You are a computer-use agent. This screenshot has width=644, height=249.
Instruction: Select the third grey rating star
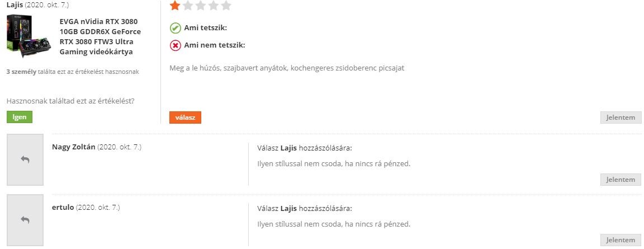(x=201, y=6)
